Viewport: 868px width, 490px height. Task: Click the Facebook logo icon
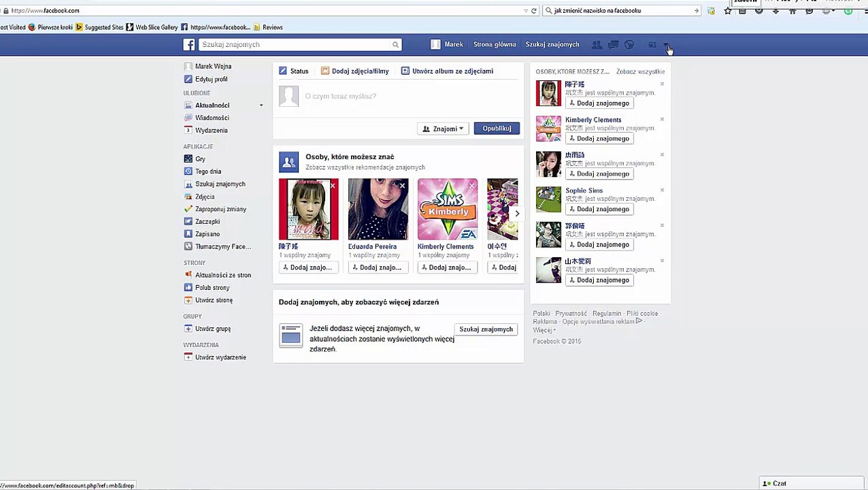pos(189,45)
